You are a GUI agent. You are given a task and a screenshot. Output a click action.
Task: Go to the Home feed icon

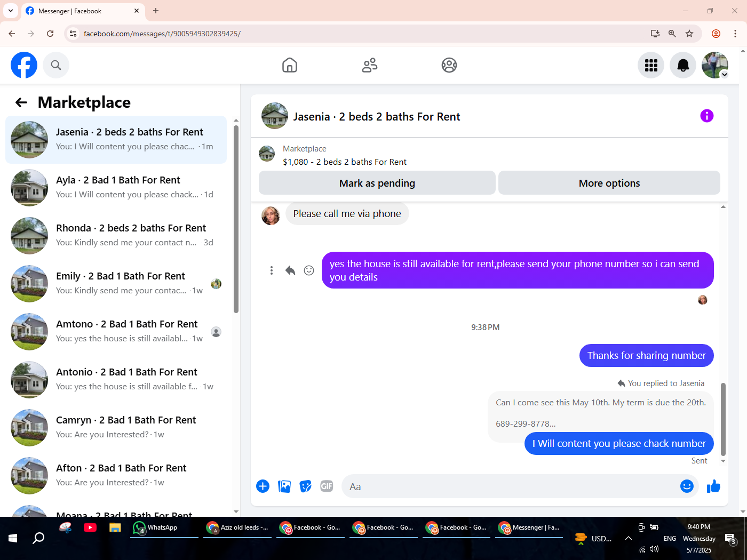(x=290, y=65)
